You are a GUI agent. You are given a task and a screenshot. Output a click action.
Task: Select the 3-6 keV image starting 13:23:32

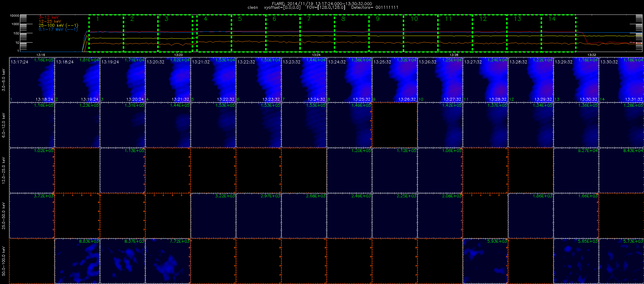tap(304, 80)
